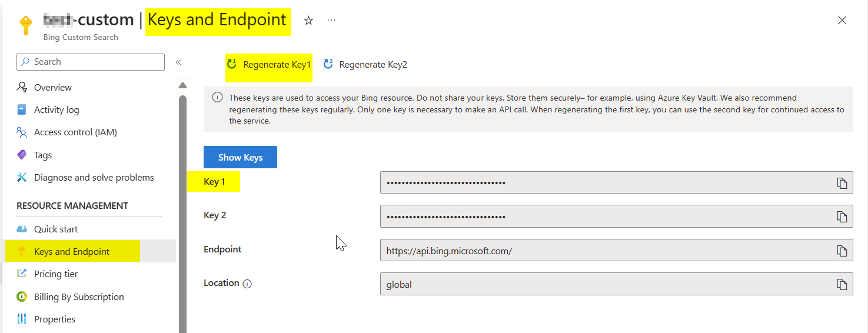The height and width of the screenshot is (333, 868).
Task: Click the Quick start cloud icon
Action: 22,229
